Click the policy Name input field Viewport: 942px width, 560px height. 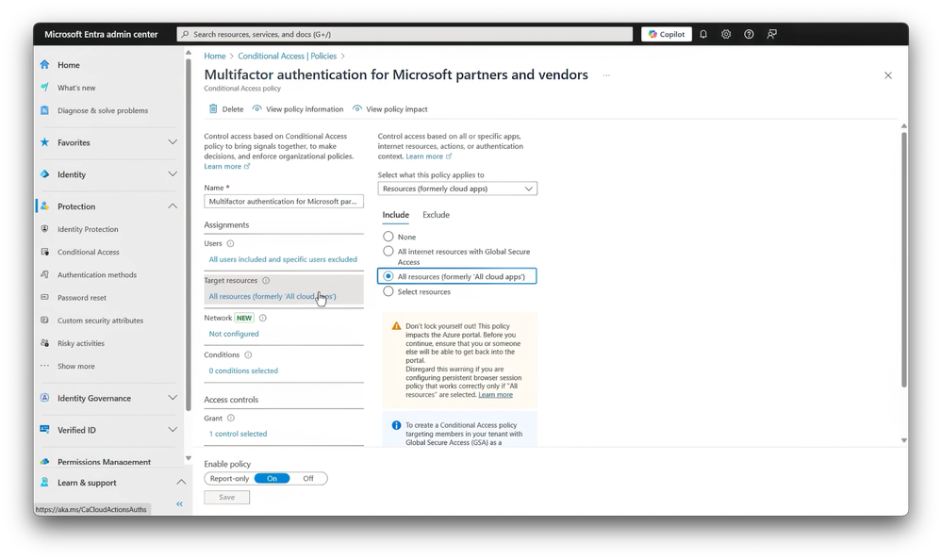(284, 202)
